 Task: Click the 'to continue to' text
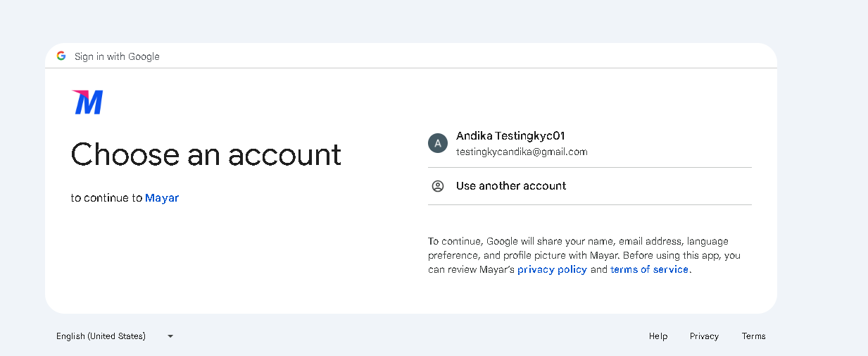(106, 198)
